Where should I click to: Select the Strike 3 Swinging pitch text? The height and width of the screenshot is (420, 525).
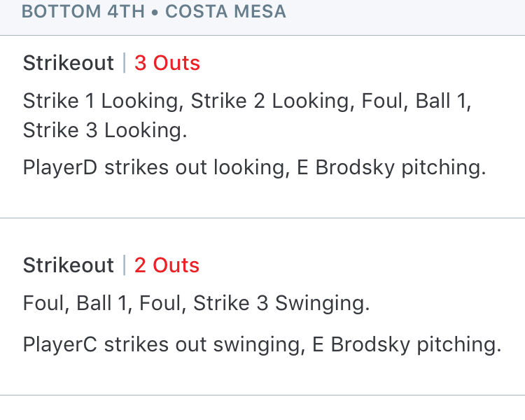(x=281, y=303)
